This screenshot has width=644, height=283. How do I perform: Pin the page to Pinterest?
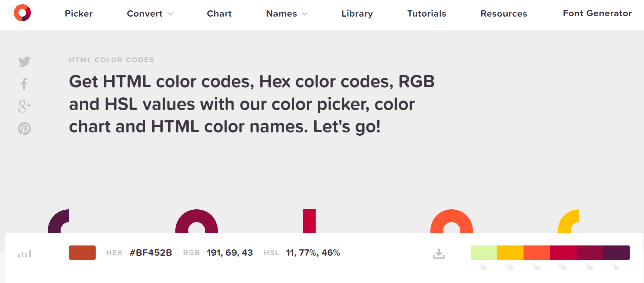(24, 129)
